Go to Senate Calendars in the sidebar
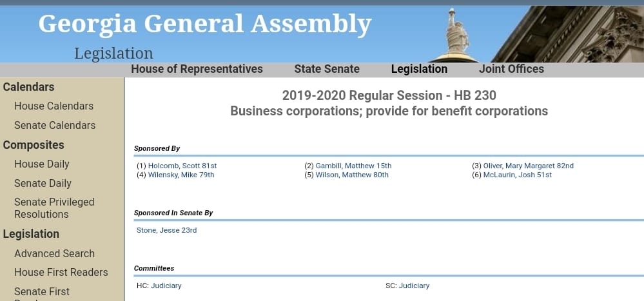Viewport: 644px width, 301px height. (55, 125)
